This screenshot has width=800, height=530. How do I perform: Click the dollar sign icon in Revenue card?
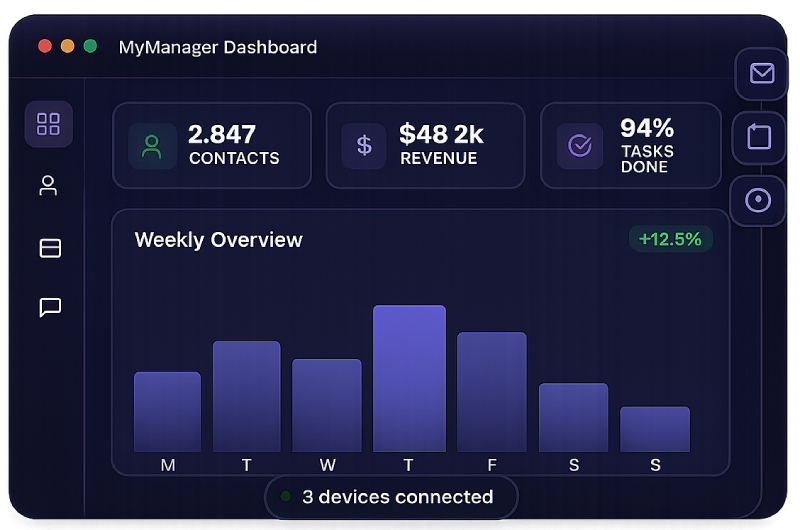coord(364,146)
